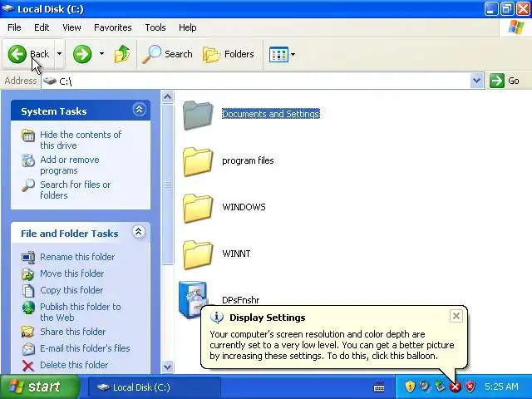This screenshot has width=532, height=399.
Task: Open the Favorites menu
Action: [113, 27]
